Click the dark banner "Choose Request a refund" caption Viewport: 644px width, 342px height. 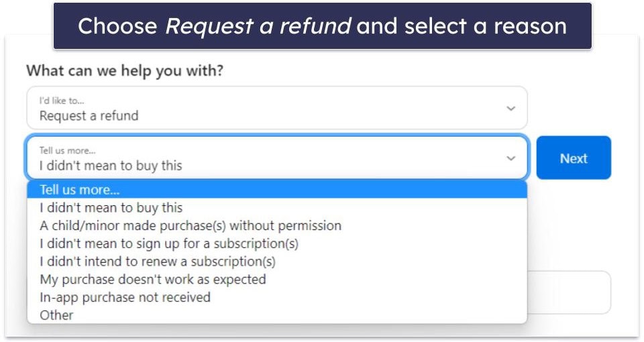(x=323, y=26)
